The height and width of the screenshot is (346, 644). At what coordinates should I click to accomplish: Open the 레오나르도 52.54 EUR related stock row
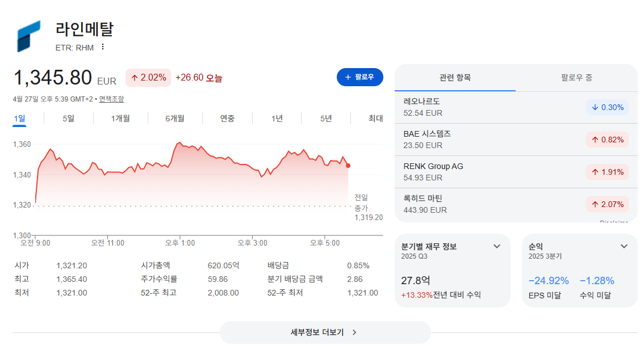[x=516, y=107]
